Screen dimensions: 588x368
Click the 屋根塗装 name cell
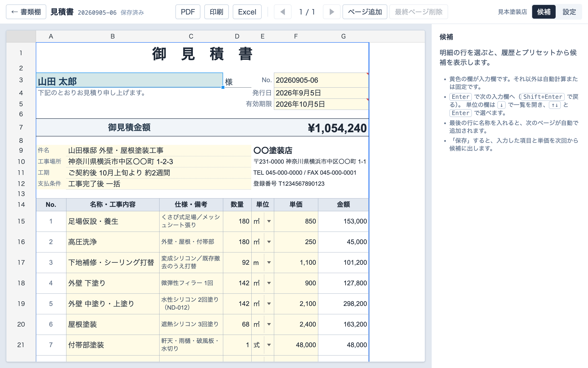113,324
